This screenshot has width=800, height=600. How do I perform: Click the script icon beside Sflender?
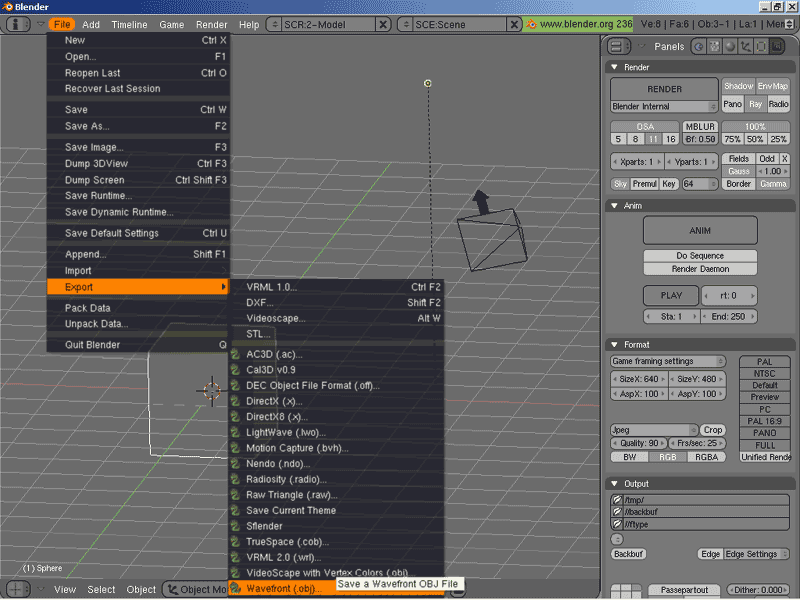[x=236, y=526]
